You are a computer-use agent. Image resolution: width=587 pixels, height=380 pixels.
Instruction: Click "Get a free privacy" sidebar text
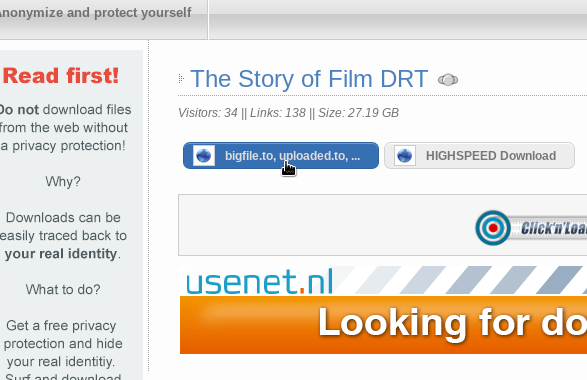[61, 325]
